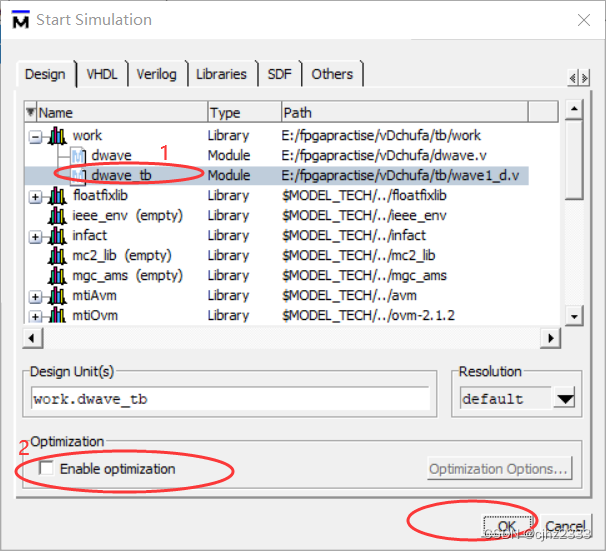
Task: Click the mc2_lib library icon
Action: click(x=57, y=256)
